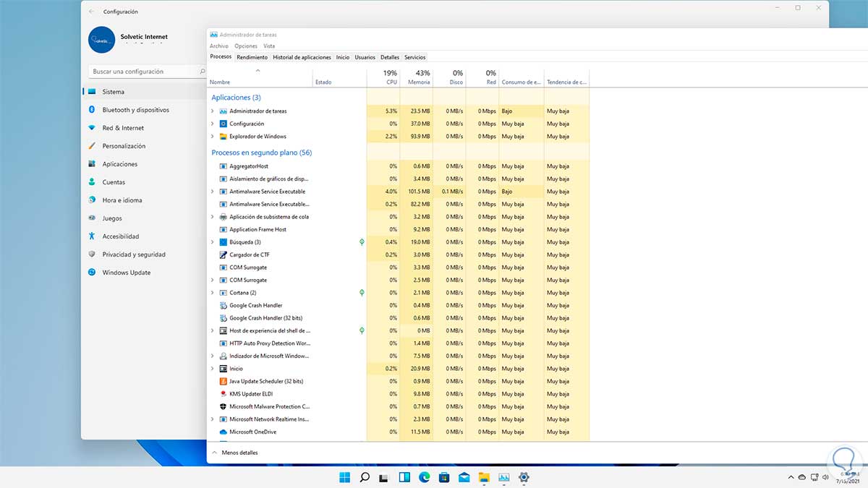Open the Opciones menu

[x=246, y=46]
